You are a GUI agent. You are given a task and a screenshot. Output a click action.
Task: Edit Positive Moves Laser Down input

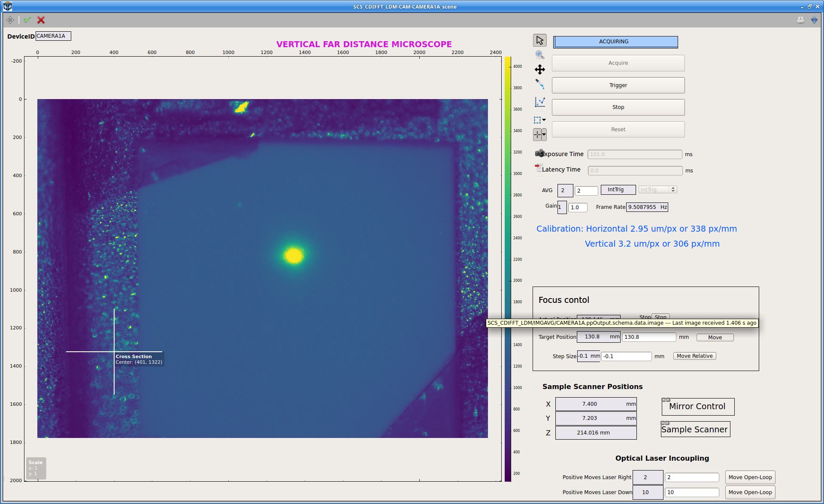coord(692,492)
